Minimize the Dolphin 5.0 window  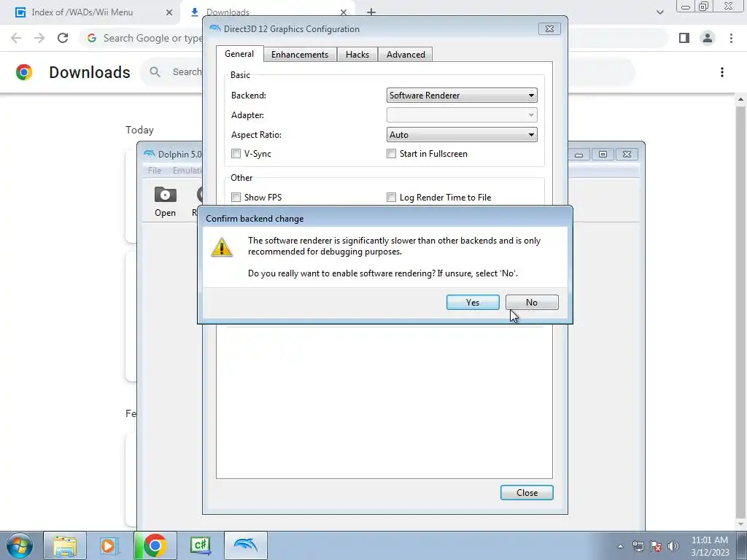578,154
